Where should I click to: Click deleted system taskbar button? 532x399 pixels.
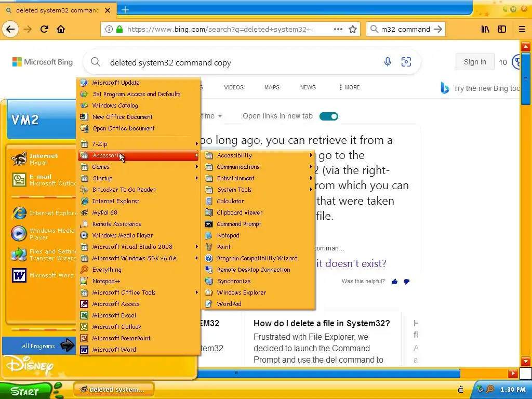tap(114, 390)
